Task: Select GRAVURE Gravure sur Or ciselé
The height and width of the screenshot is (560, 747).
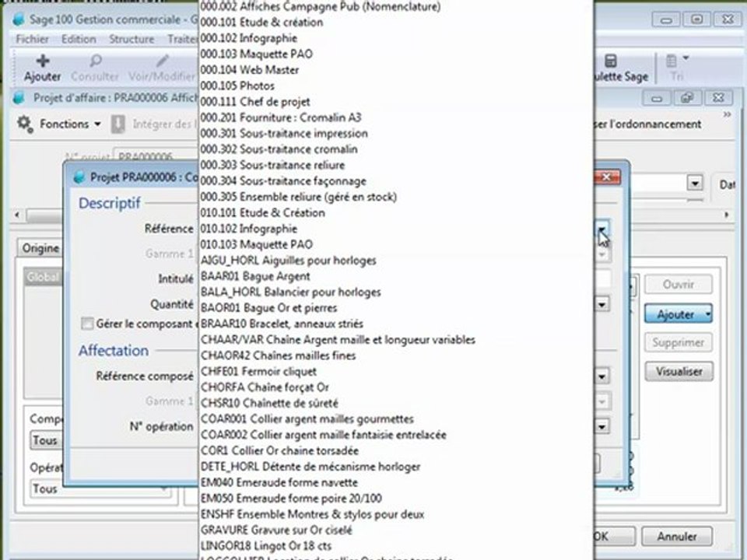Action: pos(276,530)
